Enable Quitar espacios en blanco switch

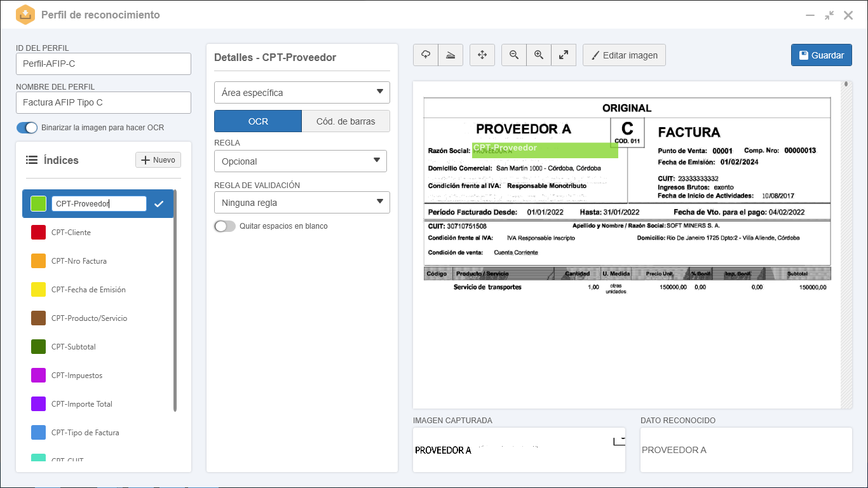225,226
